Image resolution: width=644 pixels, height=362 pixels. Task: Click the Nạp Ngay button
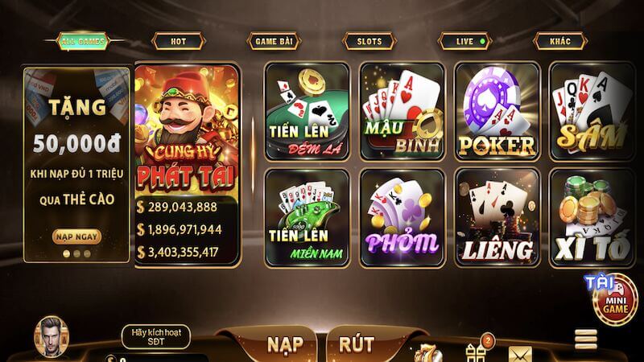[76, 237]
